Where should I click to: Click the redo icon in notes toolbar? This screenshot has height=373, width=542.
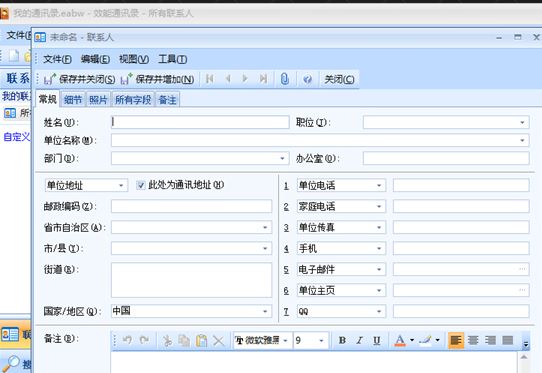coord(144,341)
